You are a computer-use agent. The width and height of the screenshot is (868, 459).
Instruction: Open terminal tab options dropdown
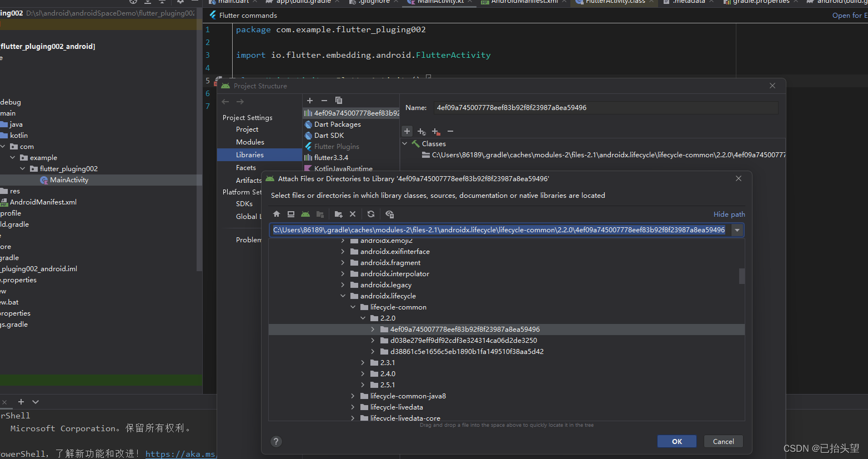pyautogui.click(x=36, y=402)
